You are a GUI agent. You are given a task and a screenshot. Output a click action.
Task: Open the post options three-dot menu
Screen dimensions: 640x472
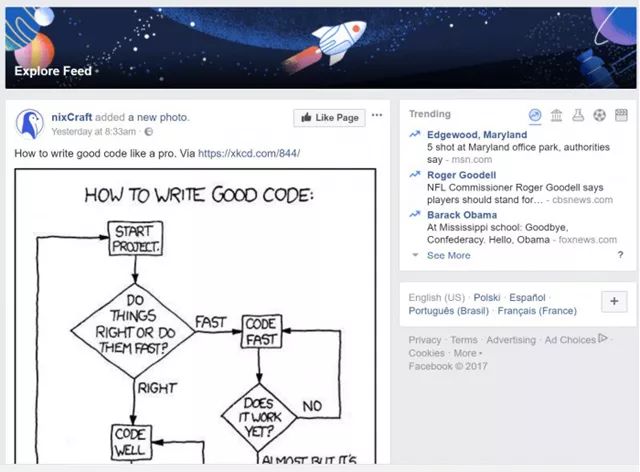point(377,115)
